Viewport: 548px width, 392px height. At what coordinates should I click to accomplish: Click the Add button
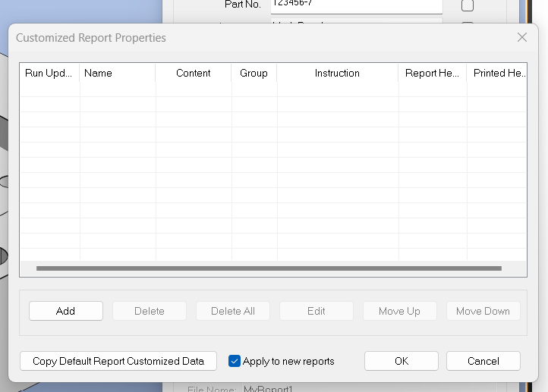[x=66, y=311]
